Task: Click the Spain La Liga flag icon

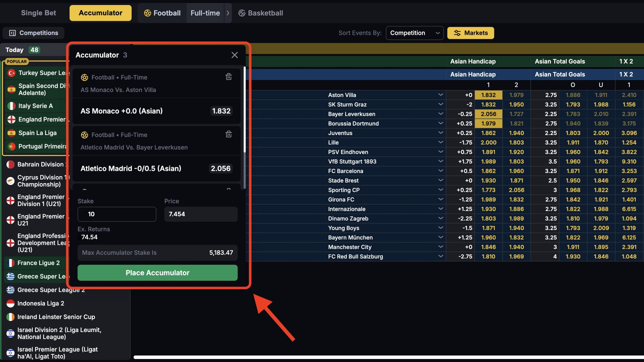Action: click(x=11, y=133)
